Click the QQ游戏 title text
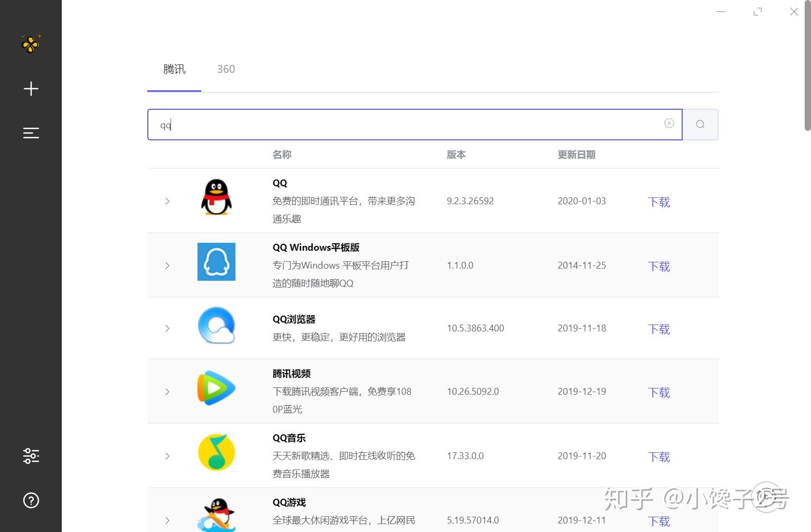The height and width of the screenshot is (532, 811). pos(289,502)
